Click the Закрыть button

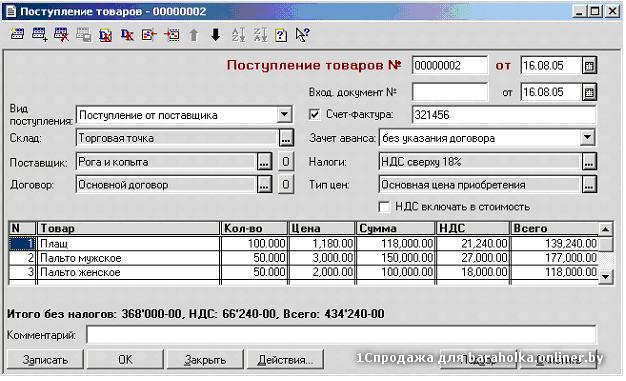point(205,360)
